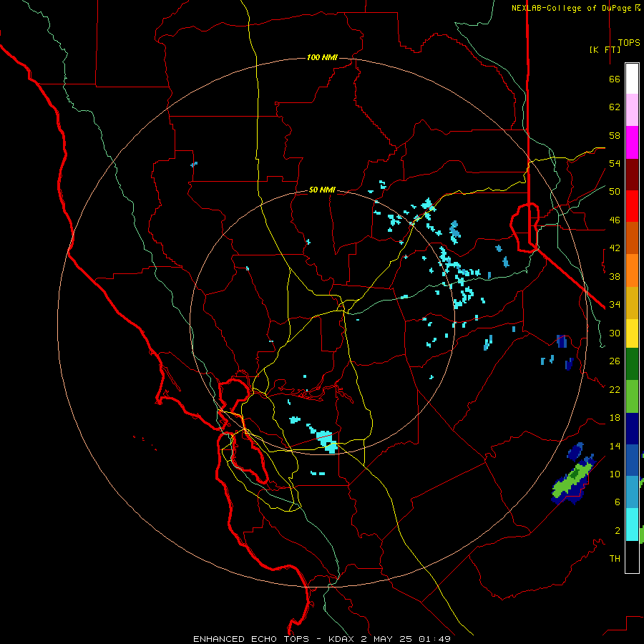Click the legend value 34
This screenshot has width=644, height=644.
point(615,305)
